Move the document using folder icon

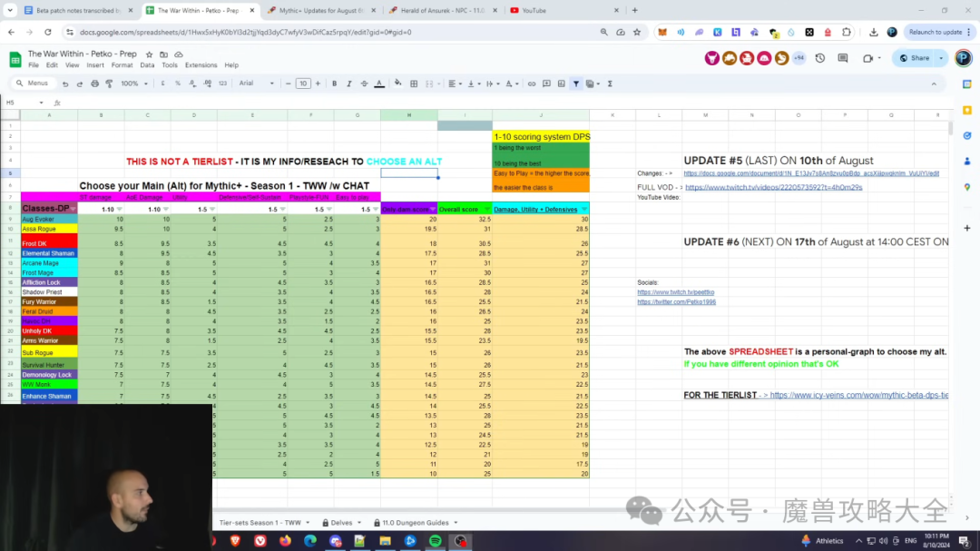(x=163, y=54)
